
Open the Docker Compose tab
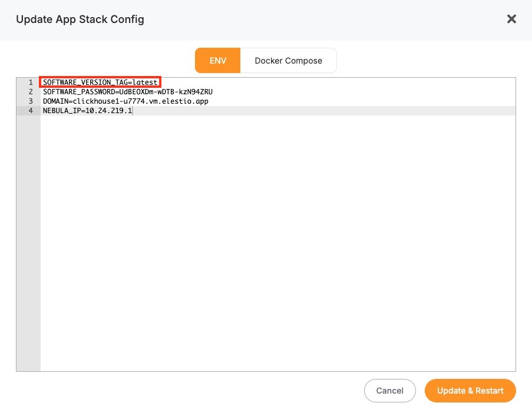pyautogui.click(x=288, y=61)
